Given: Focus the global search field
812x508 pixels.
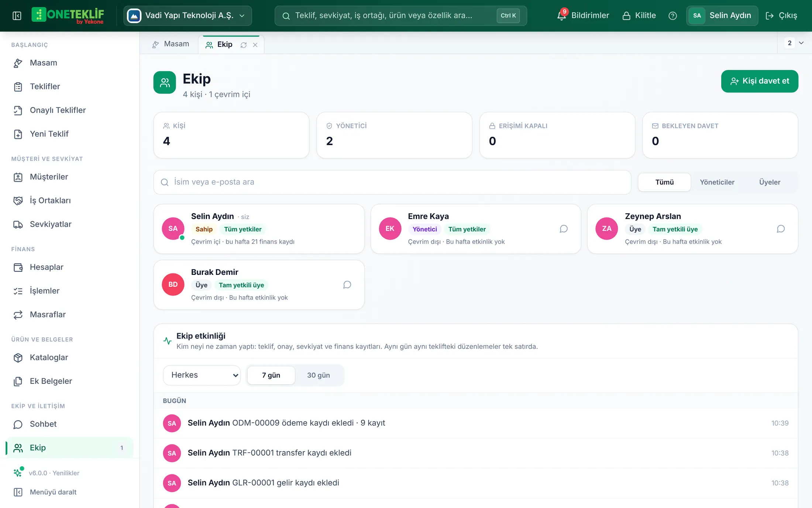Looking at the screenshot, I should (x=400, y=16).
